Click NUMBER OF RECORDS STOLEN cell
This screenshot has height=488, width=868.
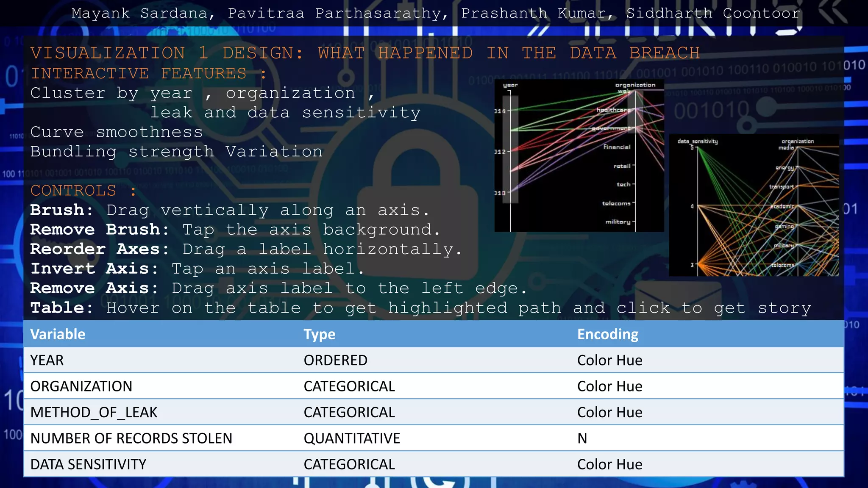[x=131, y=438]
